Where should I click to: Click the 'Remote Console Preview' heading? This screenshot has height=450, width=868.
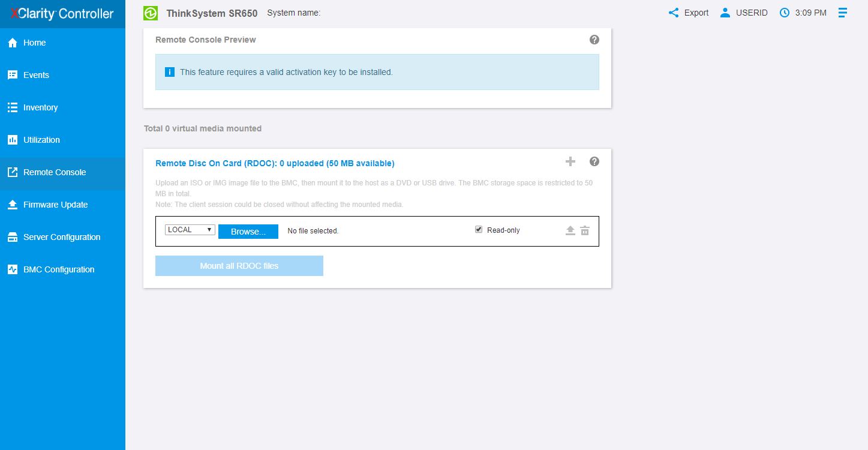tap(206, 40)
